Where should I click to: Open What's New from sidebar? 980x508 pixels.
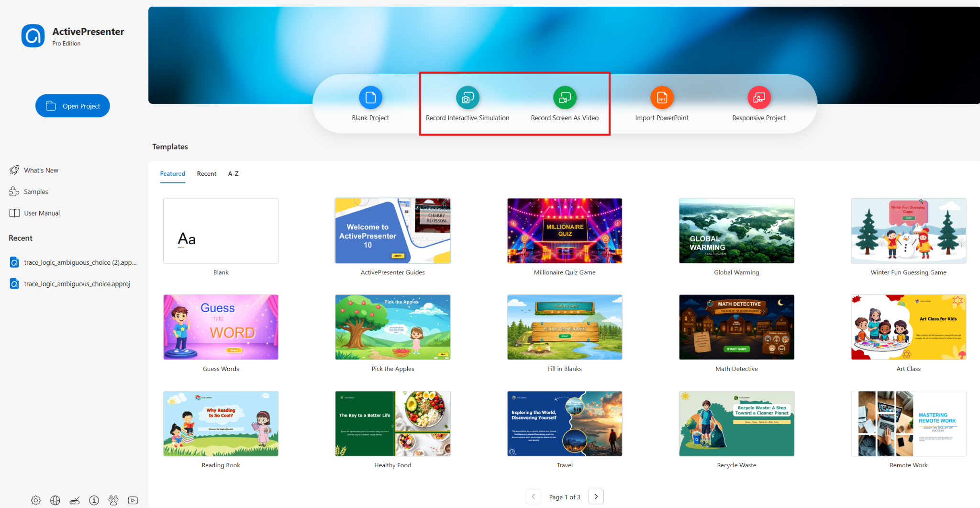click(x=34, y=170)
